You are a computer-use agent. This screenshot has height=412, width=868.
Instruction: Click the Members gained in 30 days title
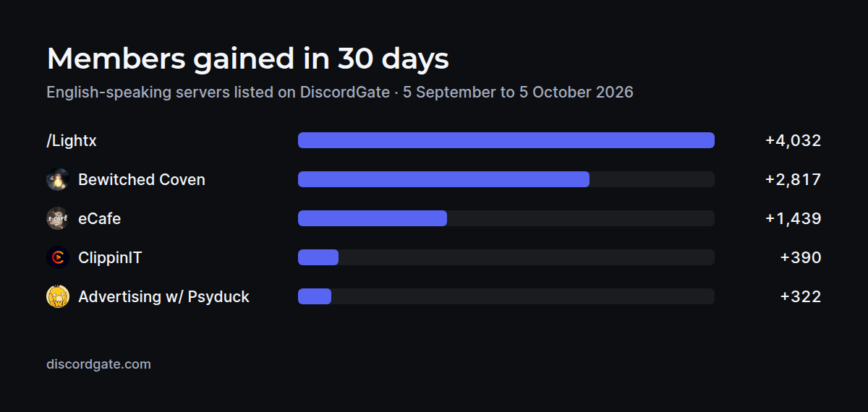click(247, 59)
